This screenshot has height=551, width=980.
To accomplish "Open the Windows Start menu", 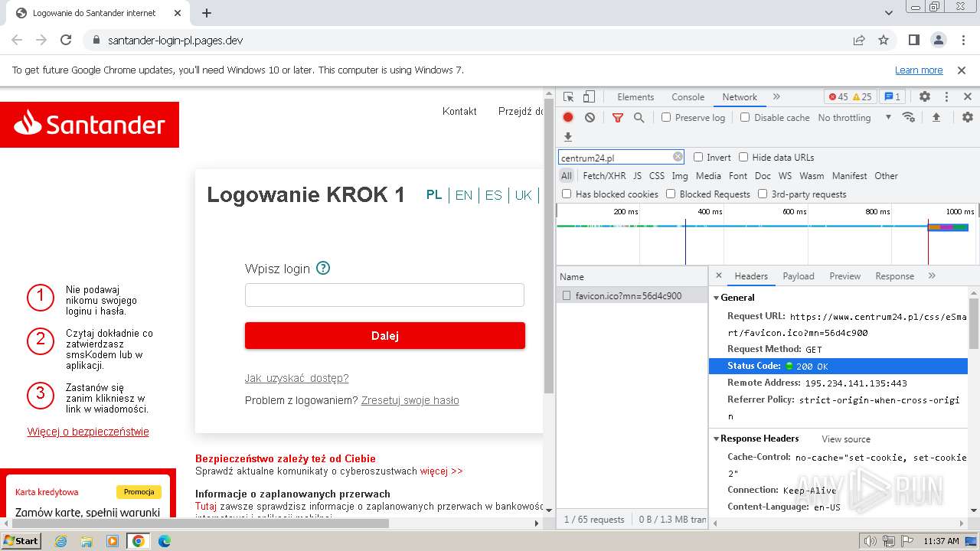I will tap(21, 541).
